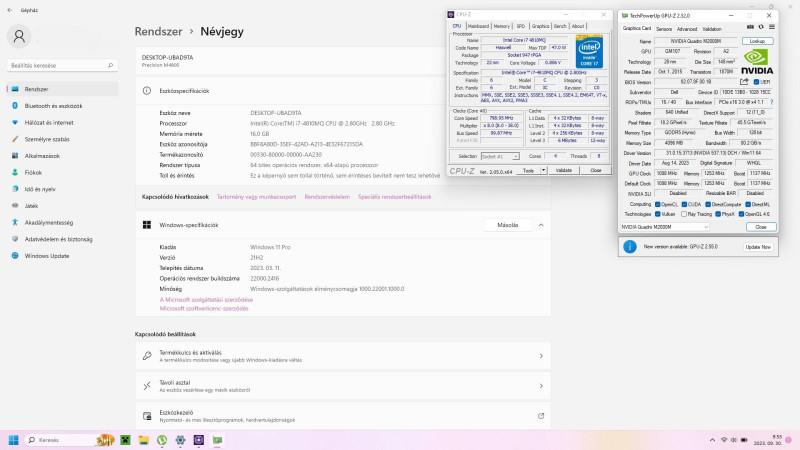Image resolution: width=800 pixels, height=450 pixels.
Task: Toggle the Vulkan checkbox
Action: pos(658,214)
